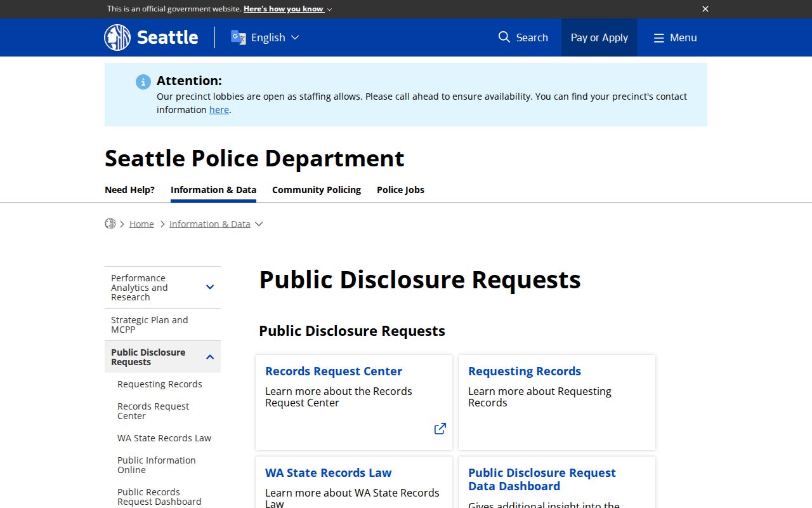Open the Requesting Records card heading
The image size is (812, 508).
(525, 371)
